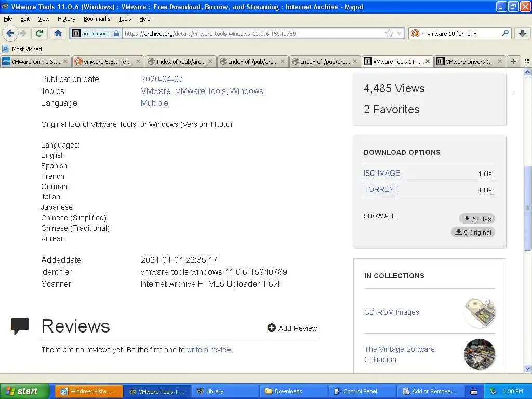The image size is (532, 399).
Task: Open a new tab with plus button
Action: point(514,61)
